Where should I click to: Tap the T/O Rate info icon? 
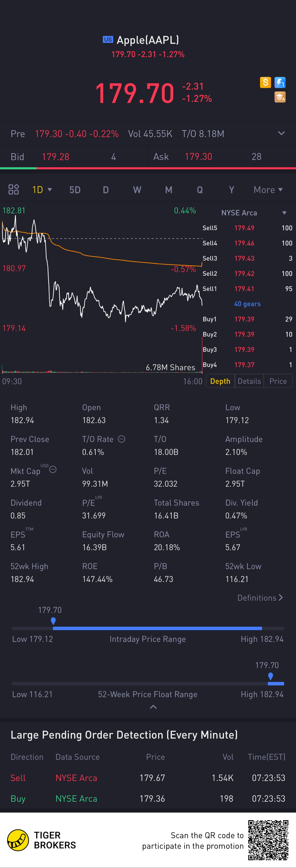tap(122, 439)
